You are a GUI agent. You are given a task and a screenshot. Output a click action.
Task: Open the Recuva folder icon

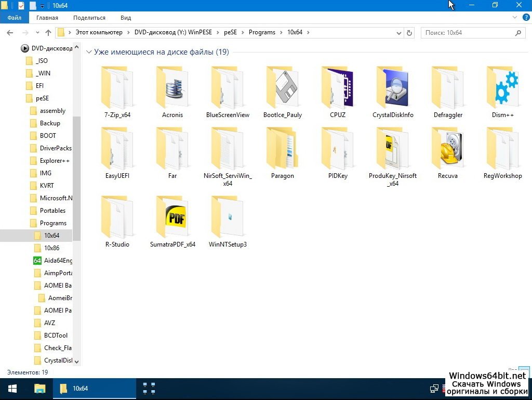click(x=448, y=148)
